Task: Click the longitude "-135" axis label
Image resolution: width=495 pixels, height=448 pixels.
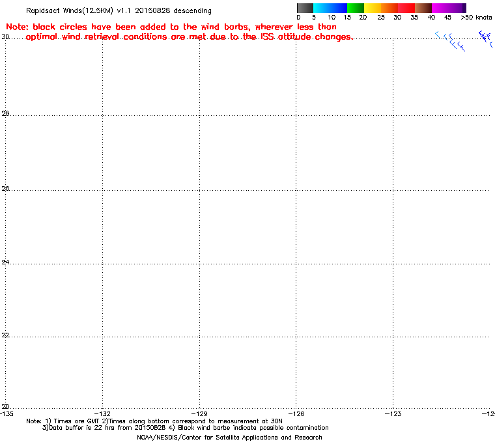Action: 7,413
